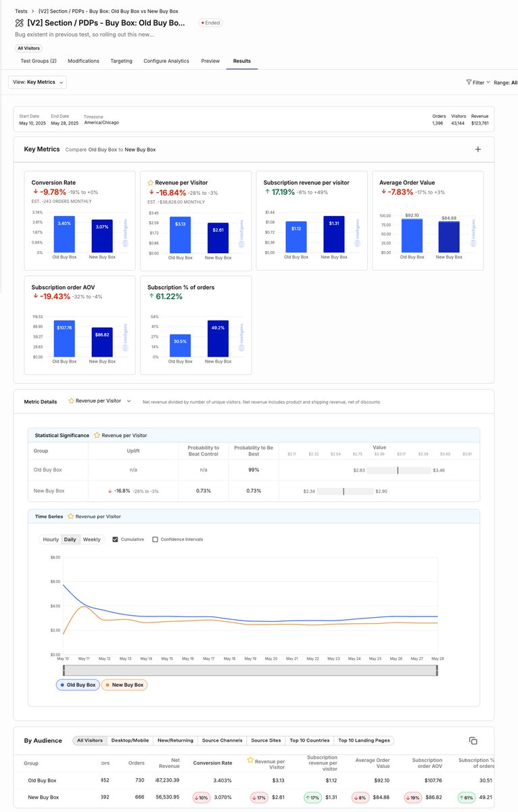Open the Range: All selector
Screen dimensions: 518x812
coord(506,83)
